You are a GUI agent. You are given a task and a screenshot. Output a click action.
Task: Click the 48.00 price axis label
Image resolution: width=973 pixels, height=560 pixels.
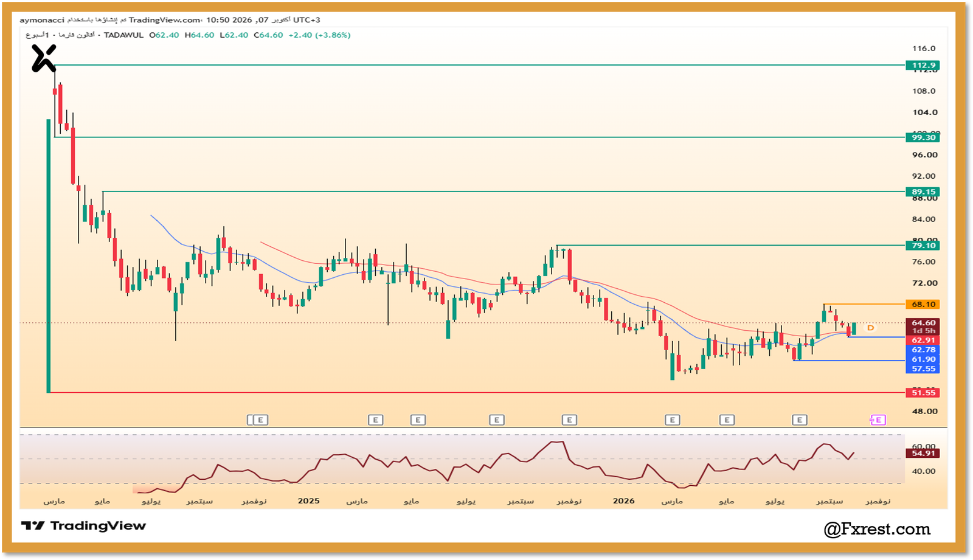[x=924, y=412]
